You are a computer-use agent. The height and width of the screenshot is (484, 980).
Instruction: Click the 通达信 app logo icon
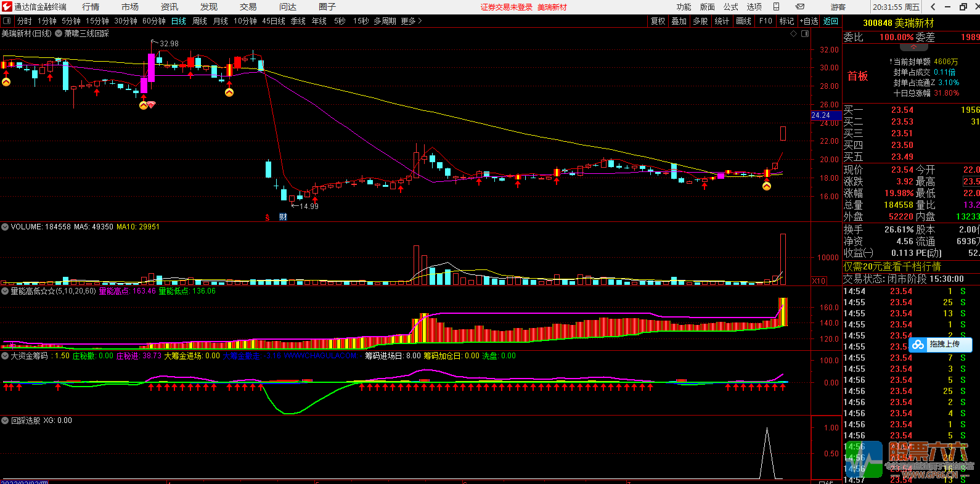[7, 7]
